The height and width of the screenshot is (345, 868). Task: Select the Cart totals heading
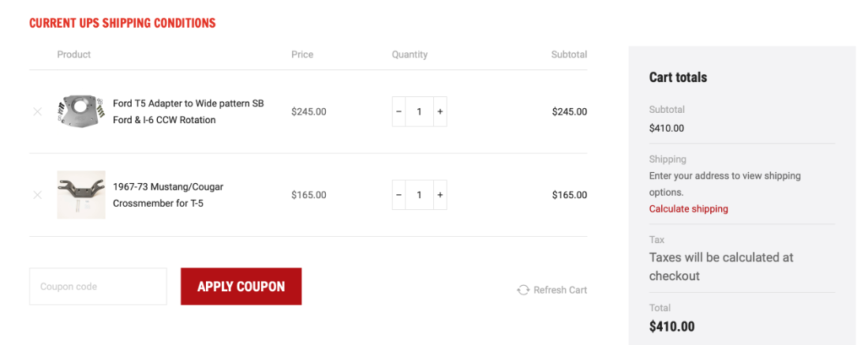click(x=678, y=77)
